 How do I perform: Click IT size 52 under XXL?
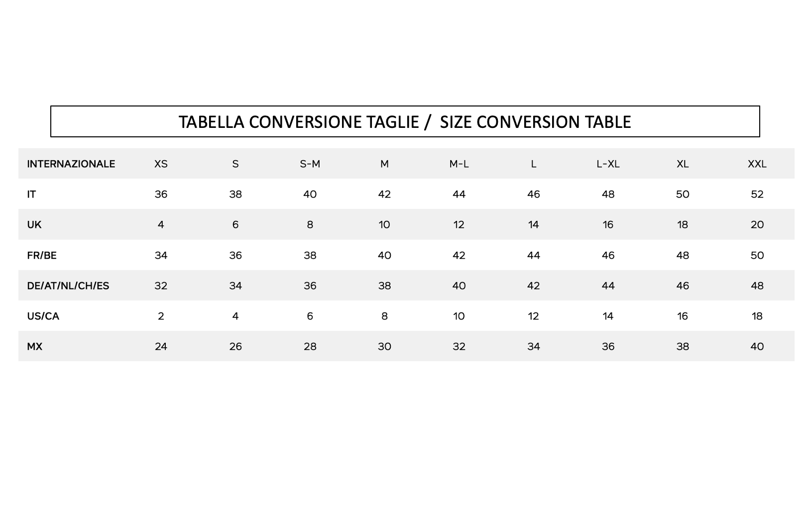click(x=757, y=195)
